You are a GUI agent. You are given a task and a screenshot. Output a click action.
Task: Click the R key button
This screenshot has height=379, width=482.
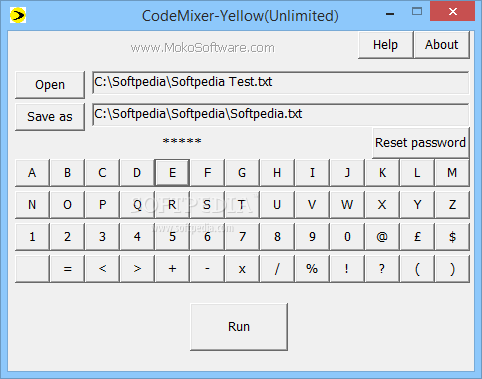pyautogui.click(x=172, y=205)
